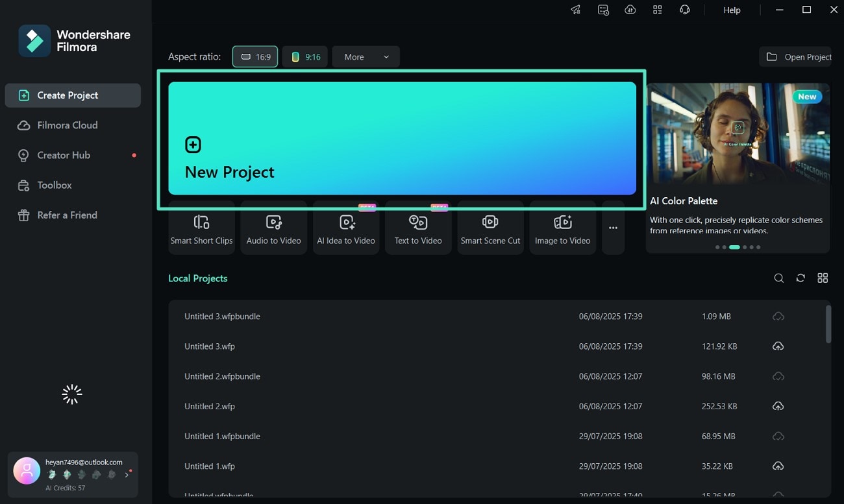Click cloud icon for Untitled 1.wfpbundle

coord(778,436)
